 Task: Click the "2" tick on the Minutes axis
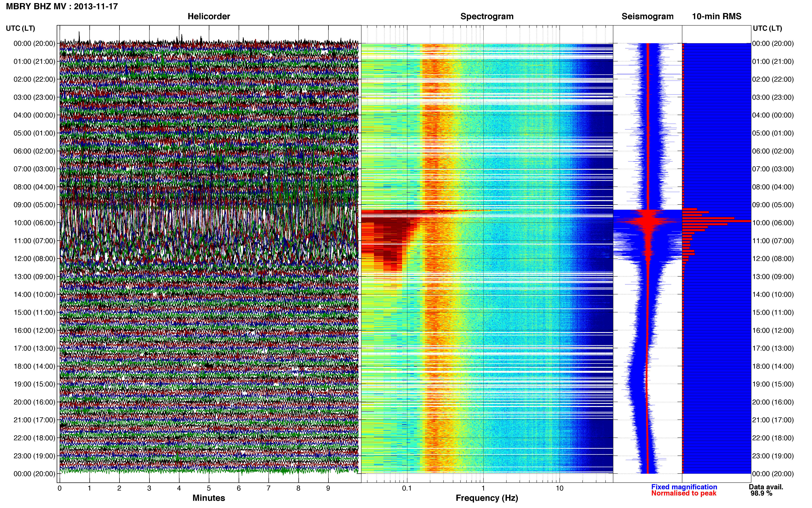[x=119, y=488]
